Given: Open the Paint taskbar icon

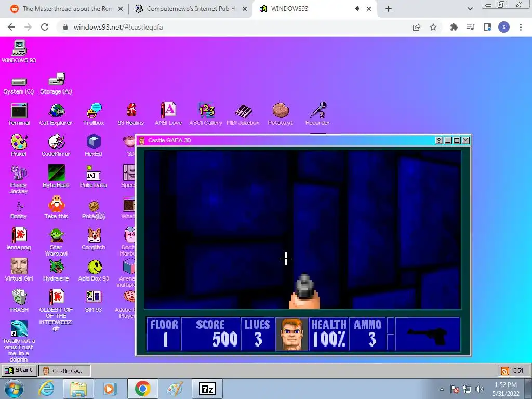Looking at the screenshot, I should [175, 389].
